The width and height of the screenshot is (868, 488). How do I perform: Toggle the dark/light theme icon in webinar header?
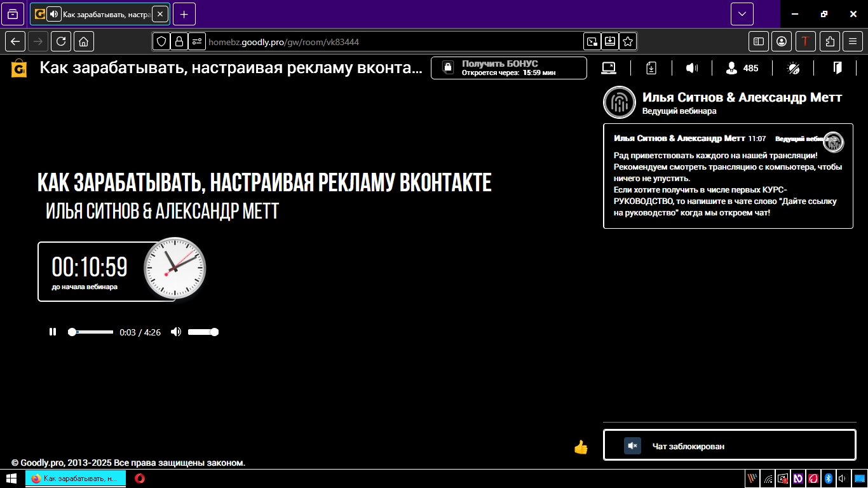tap(793, 68)
